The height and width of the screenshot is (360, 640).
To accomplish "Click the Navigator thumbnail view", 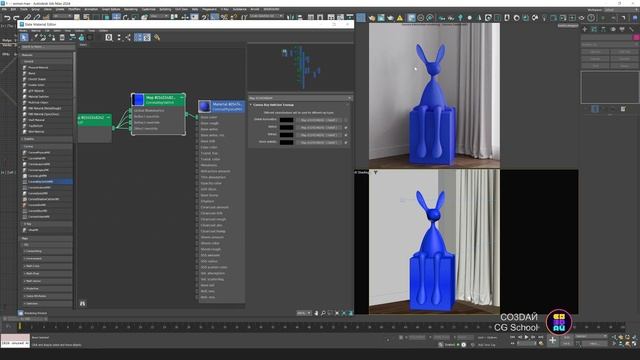I will [300, 67].
